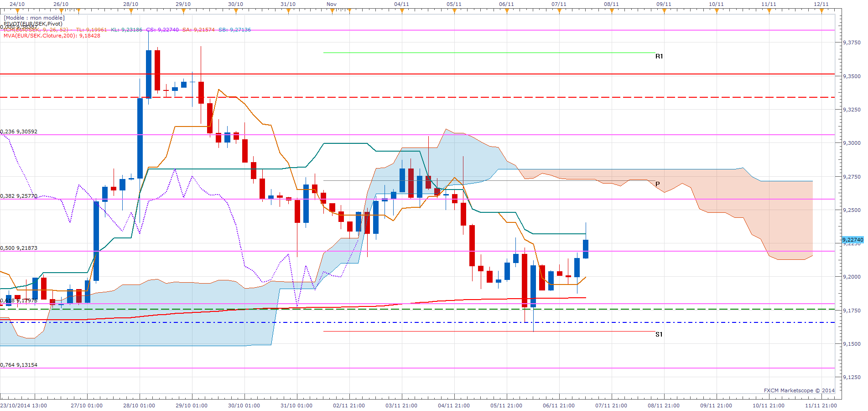Image resolution: width=868 pixels, height=411 pixels.
Task: Click the 0,500 Fibonacci level label
Action: (19, 248)
